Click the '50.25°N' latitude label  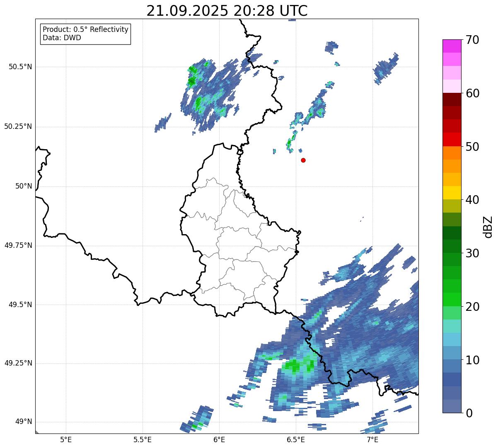click(x=18, y=126)
